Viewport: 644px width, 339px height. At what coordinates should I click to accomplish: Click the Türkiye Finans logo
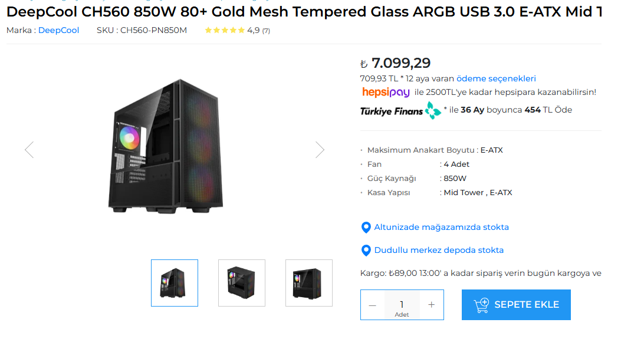(400, 110)
